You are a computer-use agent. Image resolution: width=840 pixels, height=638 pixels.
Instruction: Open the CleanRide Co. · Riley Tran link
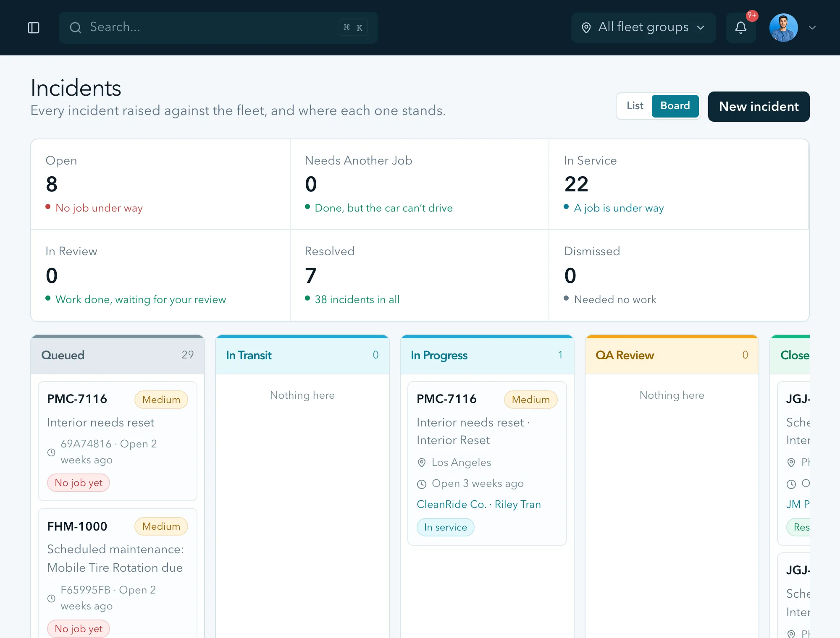(479, 504)
